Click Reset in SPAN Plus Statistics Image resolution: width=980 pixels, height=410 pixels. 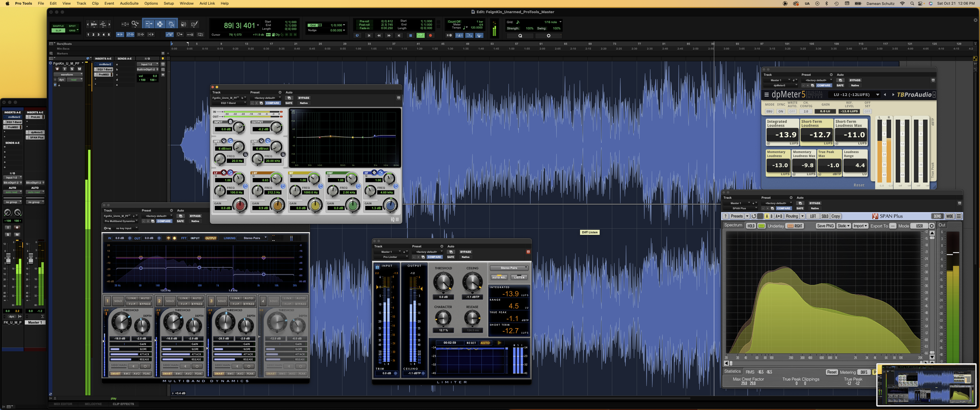(831, 372)
